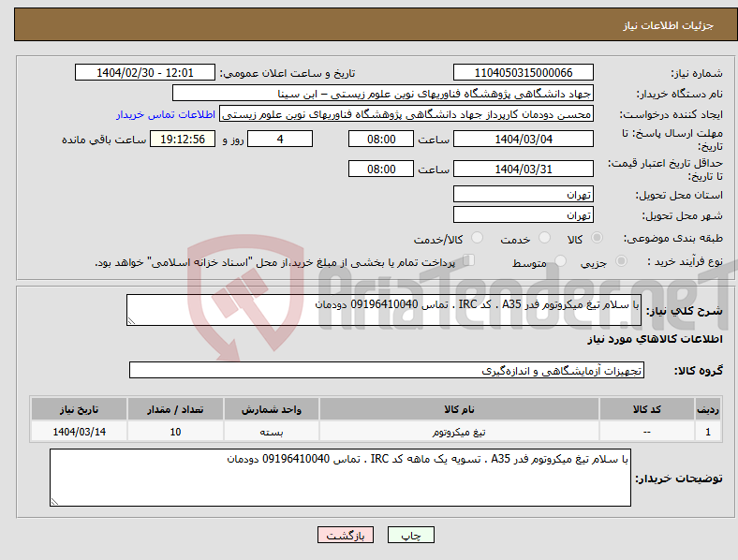Click the need number field 1104050315000066
The width and height of the screenshot is (738, 560).
(x=524, y=72)
